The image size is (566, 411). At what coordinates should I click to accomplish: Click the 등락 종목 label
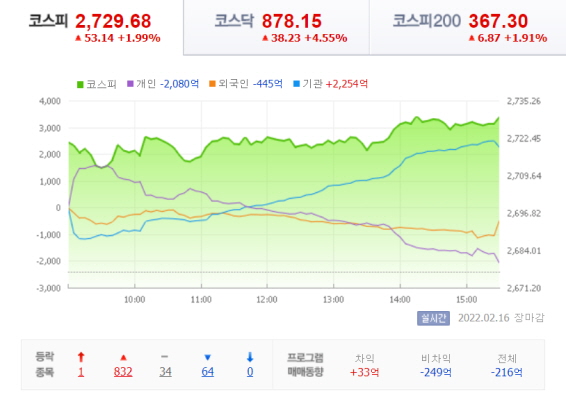point(44,364)
